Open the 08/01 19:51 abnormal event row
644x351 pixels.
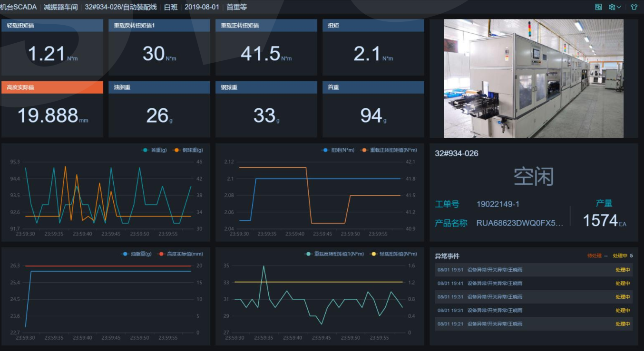click(534, 270)
